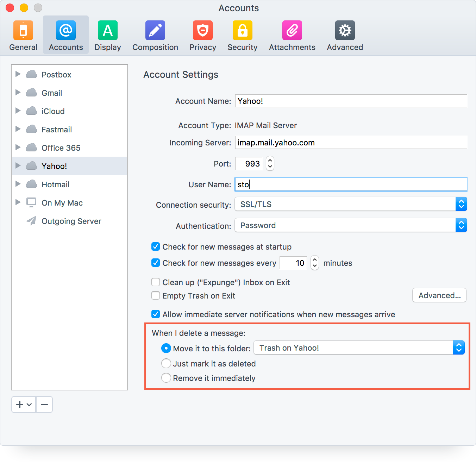Remove account using the minus button

pos(44,404)
